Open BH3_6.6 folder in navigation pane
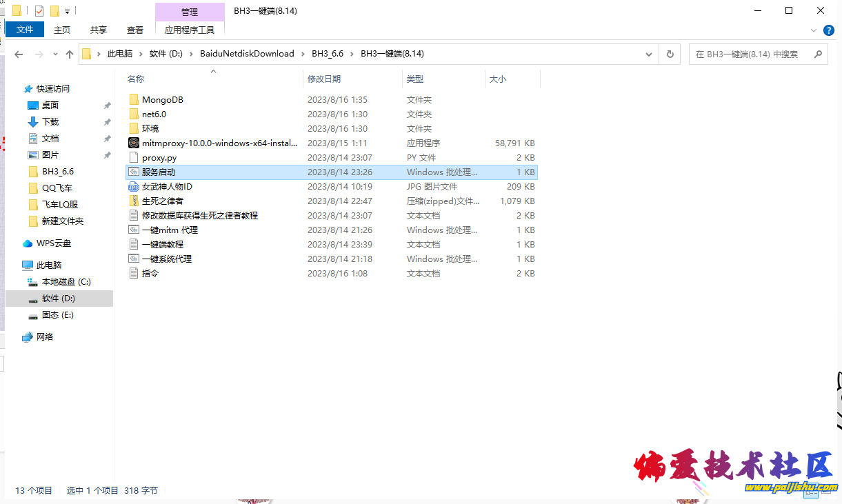This screenshot has height=504, width=842. [58, 172]
